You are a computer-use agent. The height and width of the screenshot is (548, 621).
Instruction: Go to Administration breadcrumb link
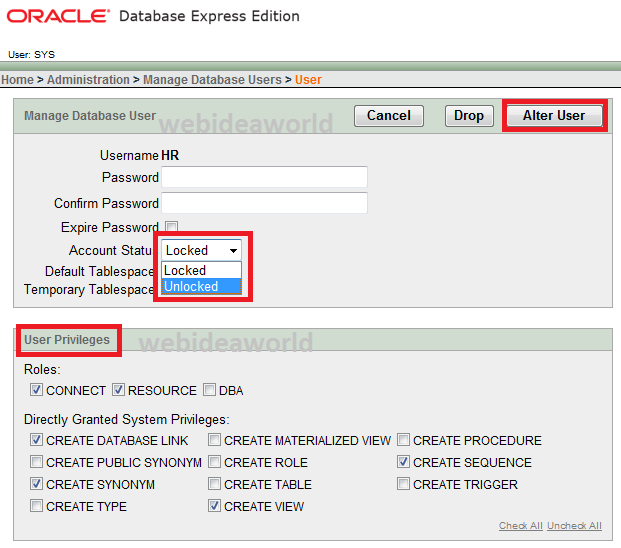coord(88,80)
